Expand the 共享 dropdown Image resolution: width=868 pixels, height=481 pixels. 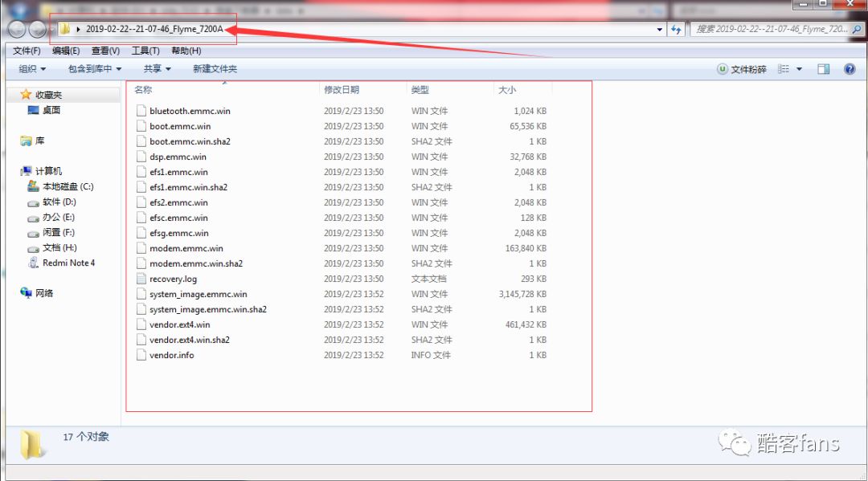coord(158,69)
